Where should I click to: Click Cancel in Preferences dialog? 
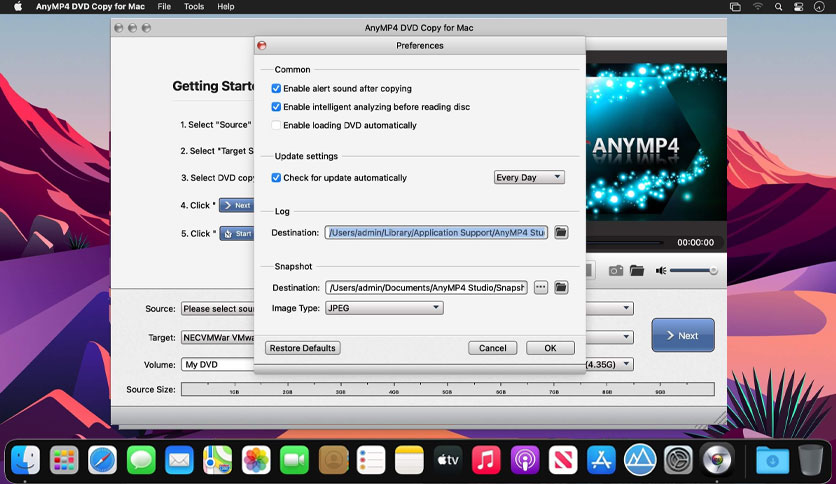493,348
